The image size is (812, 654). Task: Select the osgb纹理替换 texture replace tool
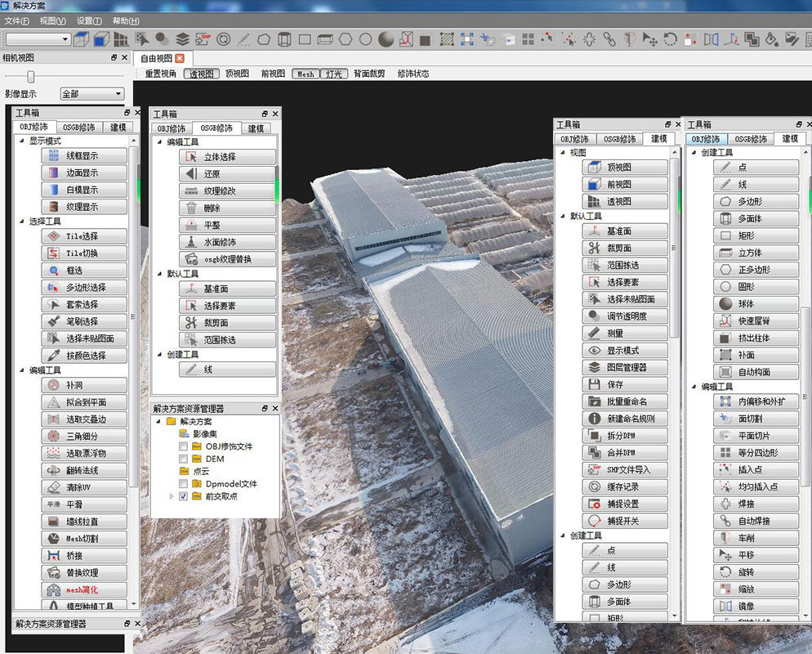coord(226,260)
